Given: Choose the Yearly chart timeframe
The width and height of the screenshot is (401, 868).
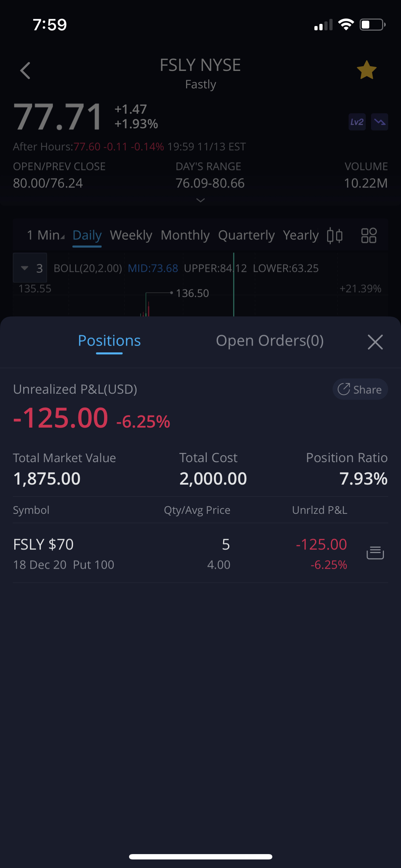Looking at the screenshot, I should point(300,235).
